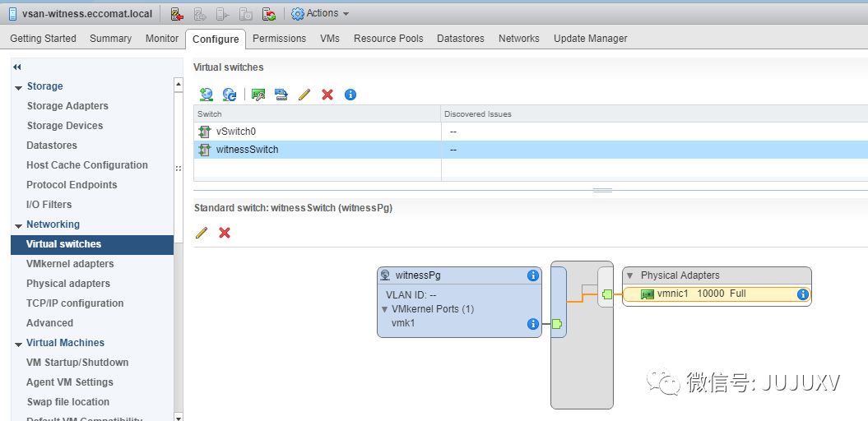Show info for vmk1 port
This screenshot has width=868, height=421.
[532, 324]
